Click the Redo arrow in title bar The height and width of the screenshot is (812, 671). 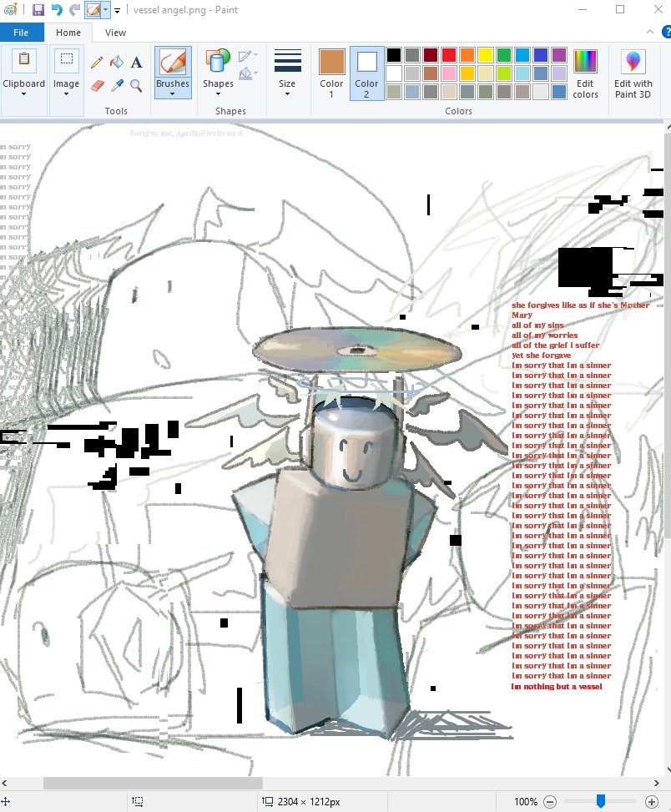[x=75, y=10]
